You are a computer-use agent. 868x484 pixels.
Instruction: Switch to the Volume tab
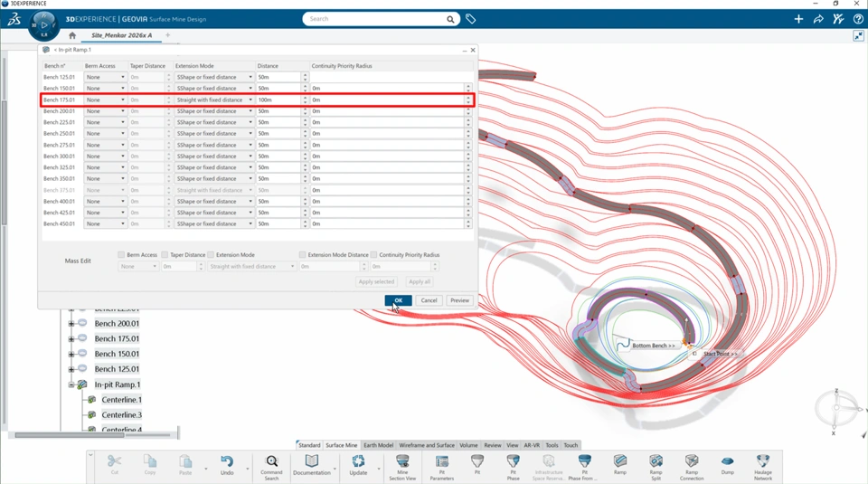[x=468, y=445]
